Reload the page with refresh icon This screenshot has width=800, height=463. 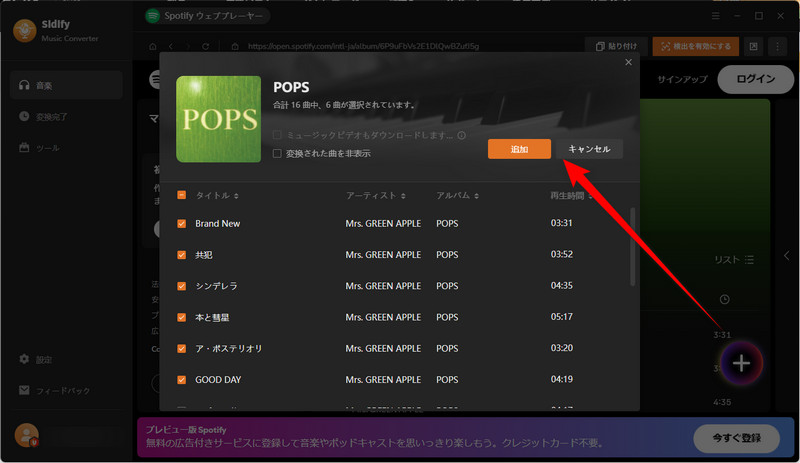[205, 46]
